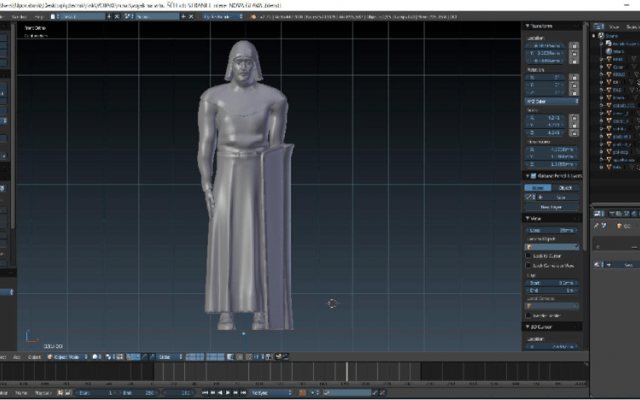
Task: Adjust the Clip Start value slider
Action: click(551, 282)
